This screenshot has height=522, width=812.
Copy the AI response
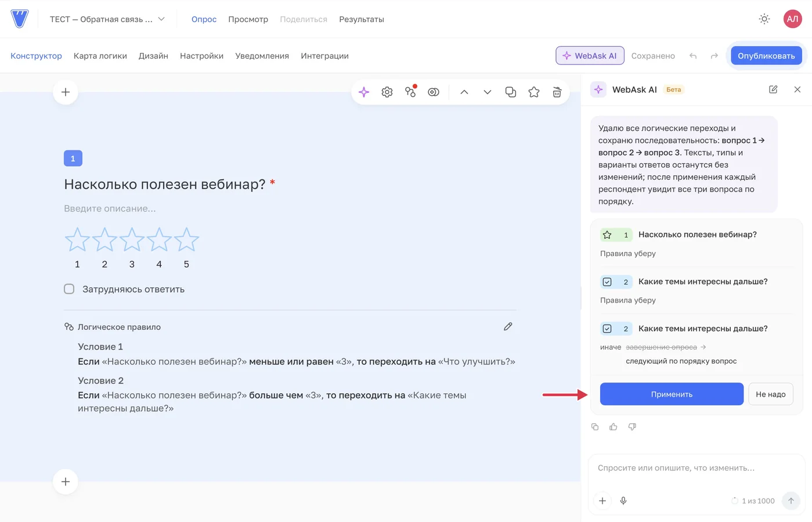[595, 427]
